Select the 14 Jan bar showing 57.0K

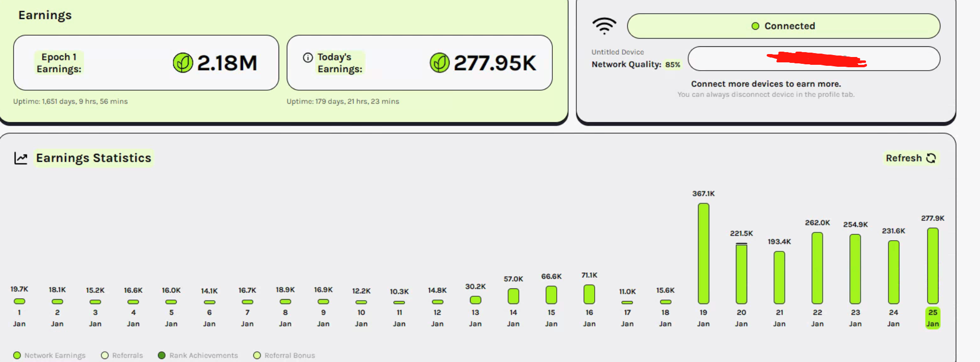pyautogui.click(x=513, y=296)
